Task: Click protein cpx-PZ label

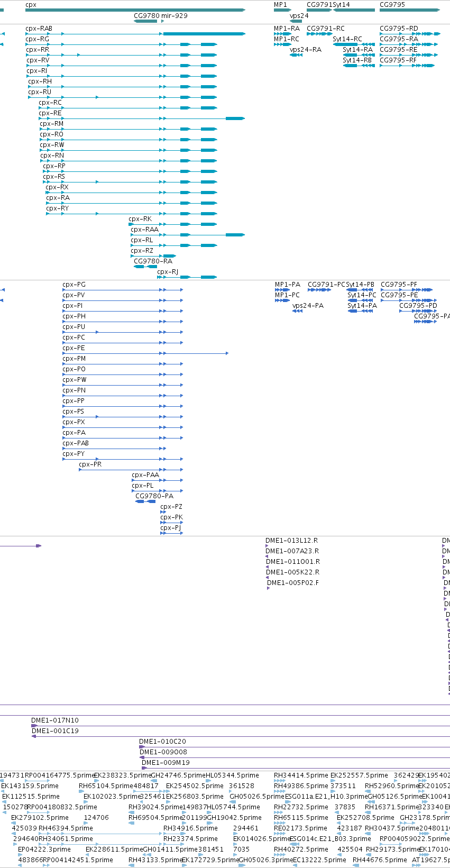Action: 171,507
